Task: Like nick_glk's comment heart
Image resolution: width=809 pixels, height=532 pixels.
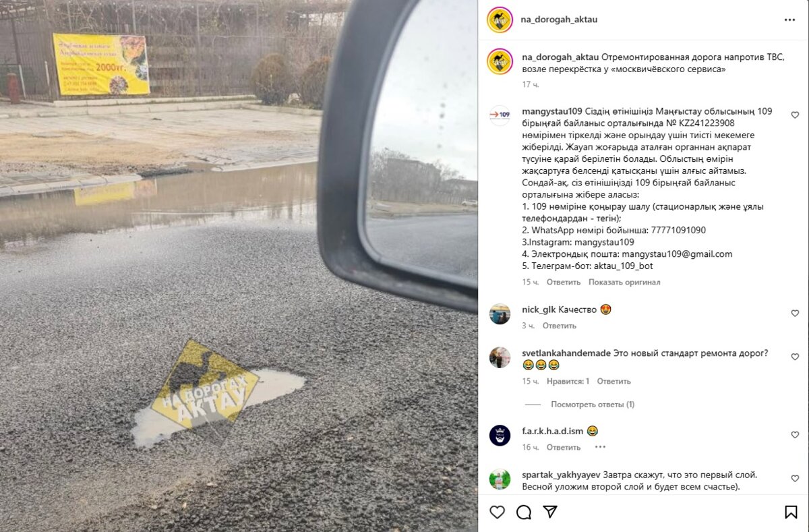Action: pyautogui.click(x=795, y=314)
